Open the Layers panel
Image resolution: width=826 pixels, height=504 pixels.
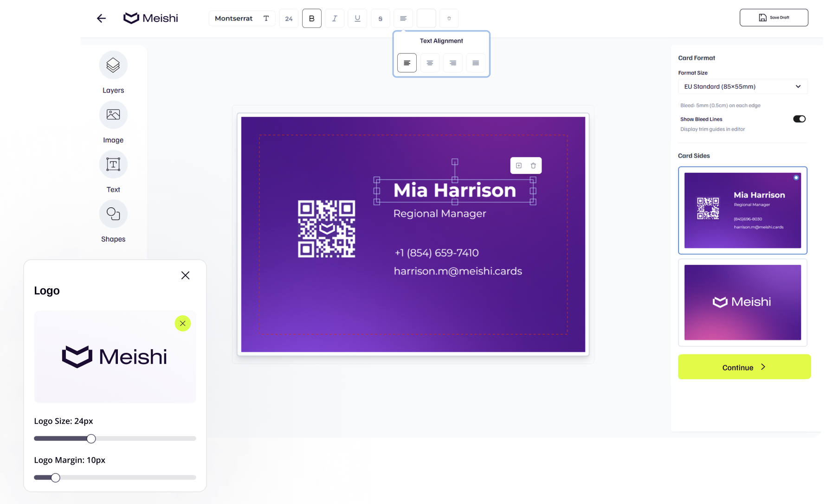click(x=113, y=65)
